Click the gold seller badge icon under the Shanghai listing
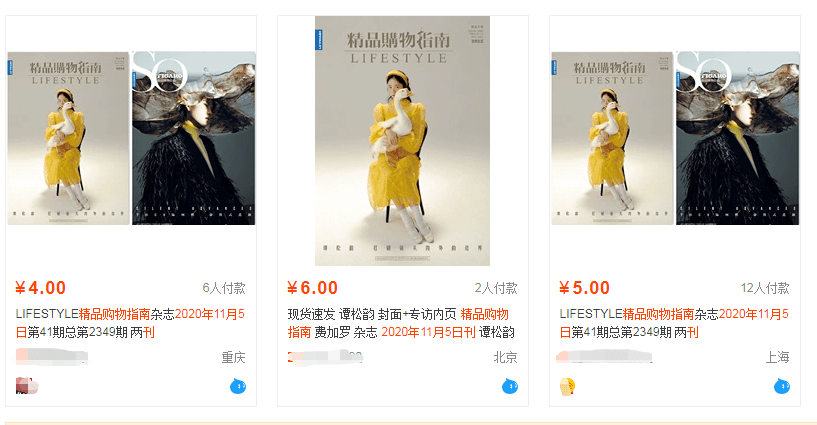The width and height of the screenshot is (817, 425). point(567,386)
